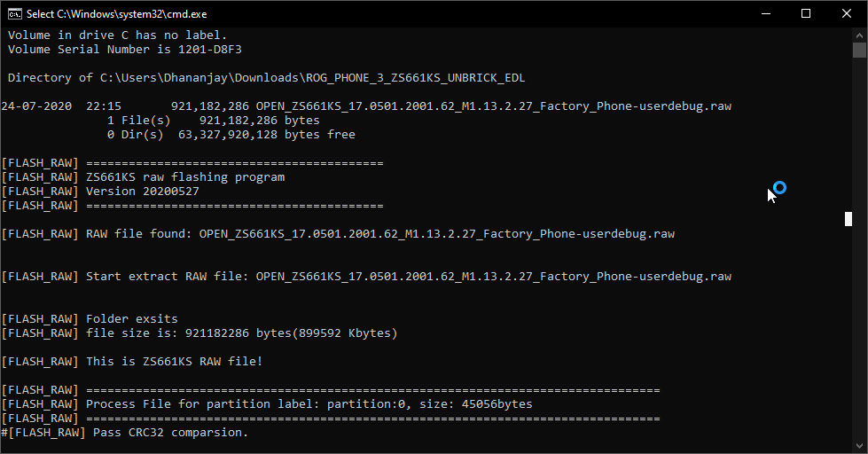Click the 921,182,286 file listing line dated 24-07-2020

[x=366, y=106]
